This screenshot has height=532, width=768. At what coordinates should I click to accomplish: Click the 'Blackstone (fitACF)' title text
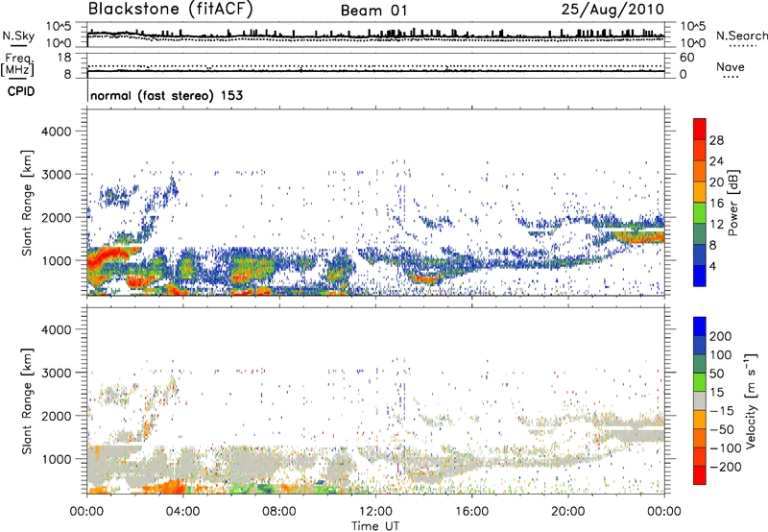[170, 10]
